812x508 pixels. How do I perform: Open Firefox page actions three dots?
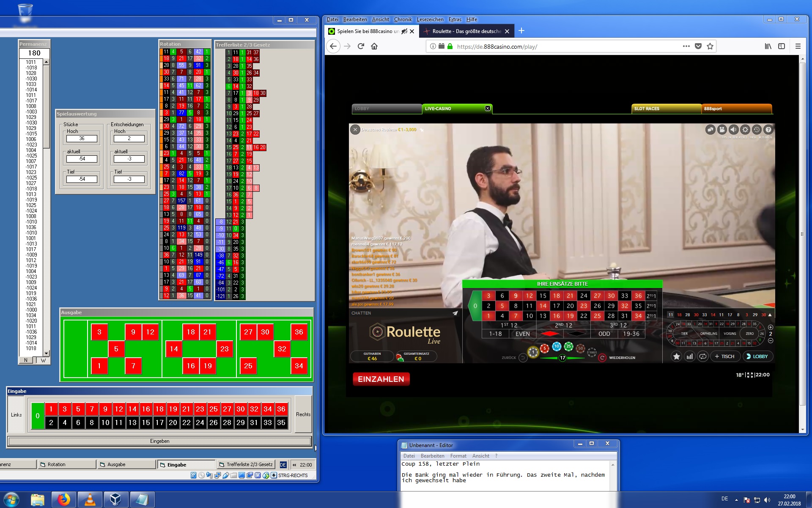(x=686, y=47)
